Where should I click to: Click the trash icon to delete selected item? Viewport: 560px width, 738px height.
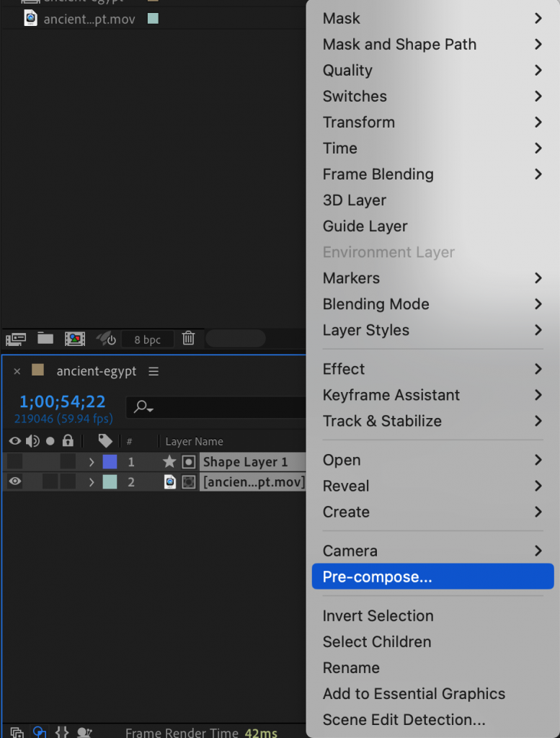188,338
